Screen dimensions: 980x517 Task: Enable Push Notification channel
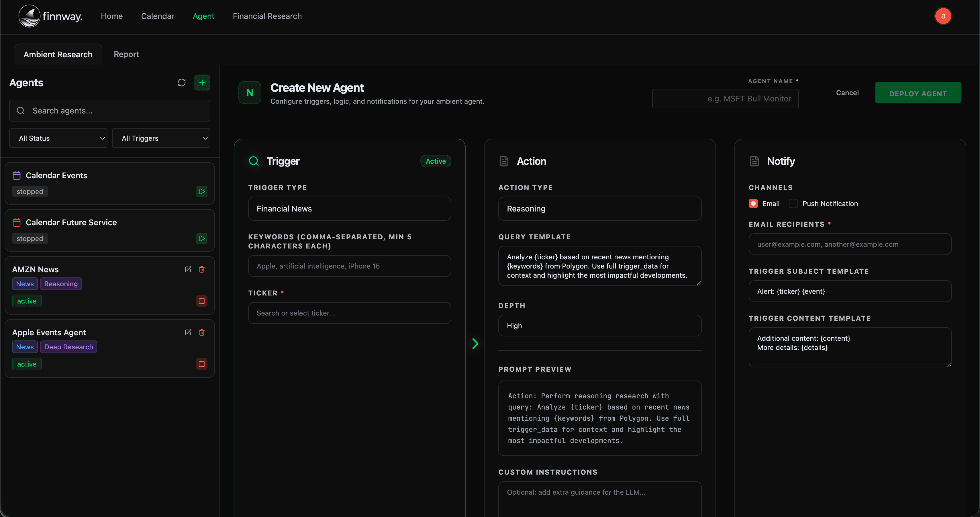pyautogui.click(x=793, y=203)
